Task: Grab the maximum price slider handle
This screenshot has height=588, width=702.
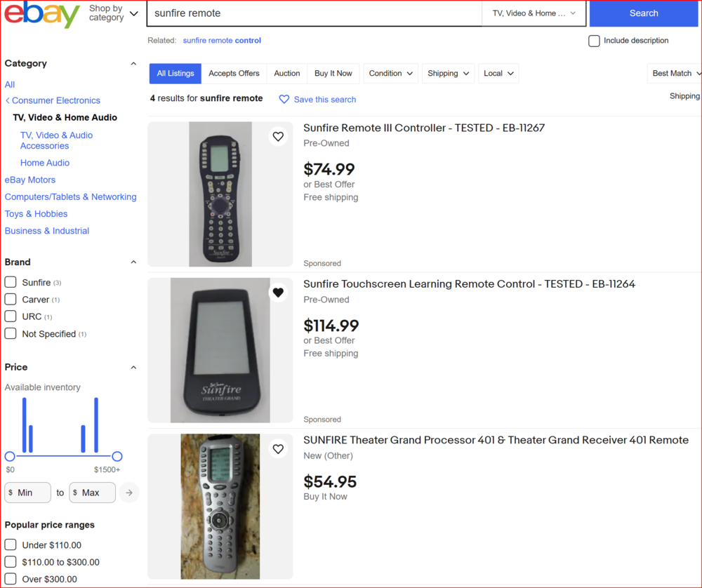Action: pyautogui.click(x=117, y=456)
